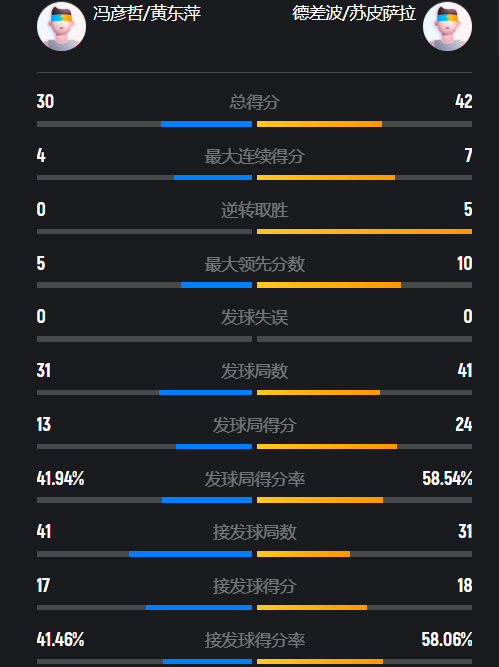Click the 58.54% serve win rate value
This screenshot has height=667, width=499.
pos(447,479)
